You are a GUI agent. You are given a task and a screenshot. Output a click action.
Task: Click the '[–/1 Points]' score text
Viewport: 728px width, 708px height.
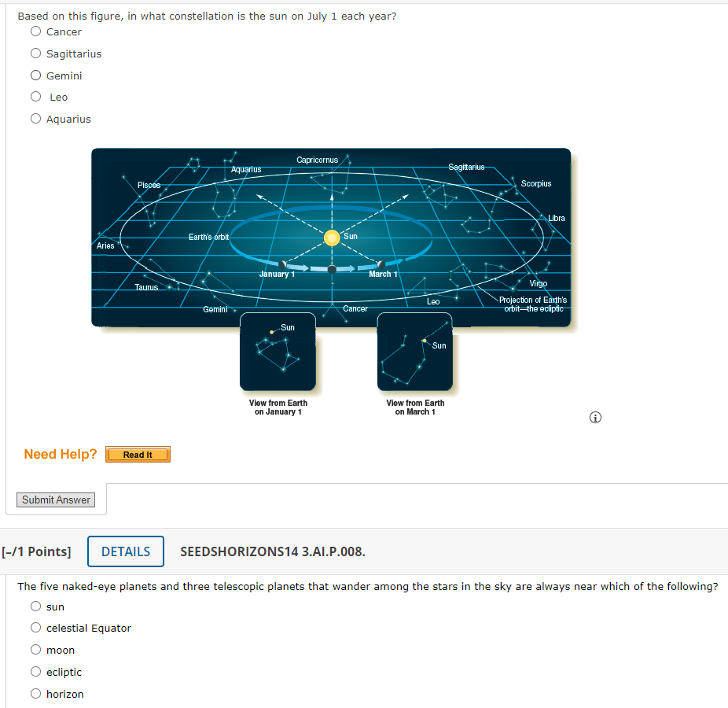37,551
